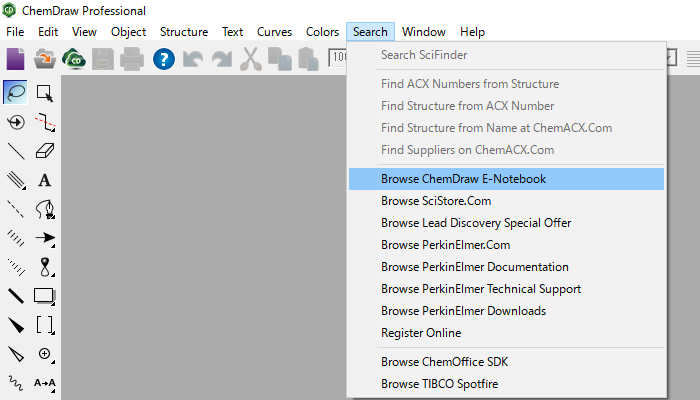Select the Pen drawing tool
700x400 pixels.
[x=45, y=209]
